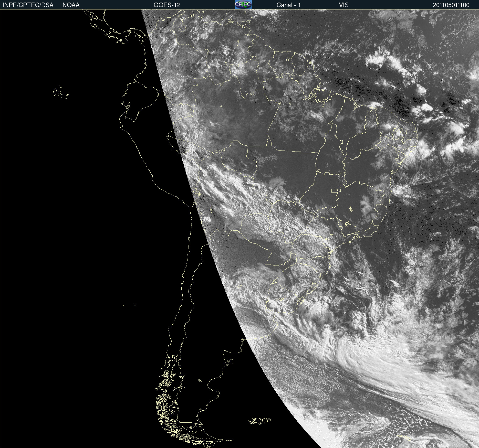Image resolution: width=479 pixels, height=448 pixels.
Task: Click the VIS channel label
Action: [x=344, y=5]
